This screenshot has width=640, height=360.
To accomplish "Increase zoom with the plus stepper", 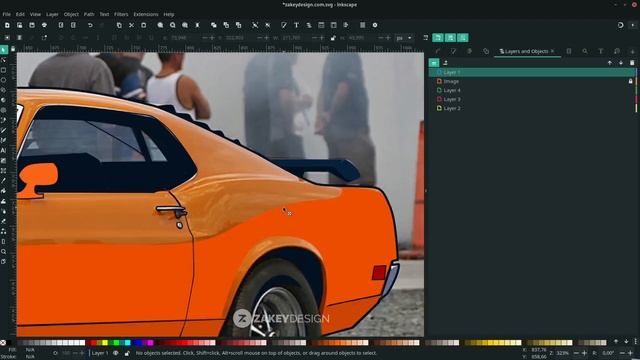I will click(x=584, y=353).
